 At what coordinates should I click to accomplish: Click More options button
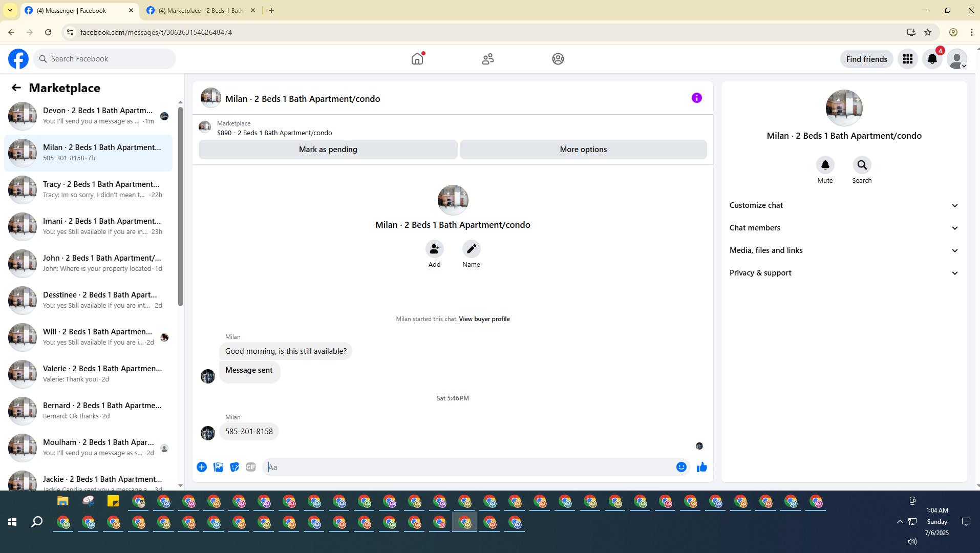(583, 150)
